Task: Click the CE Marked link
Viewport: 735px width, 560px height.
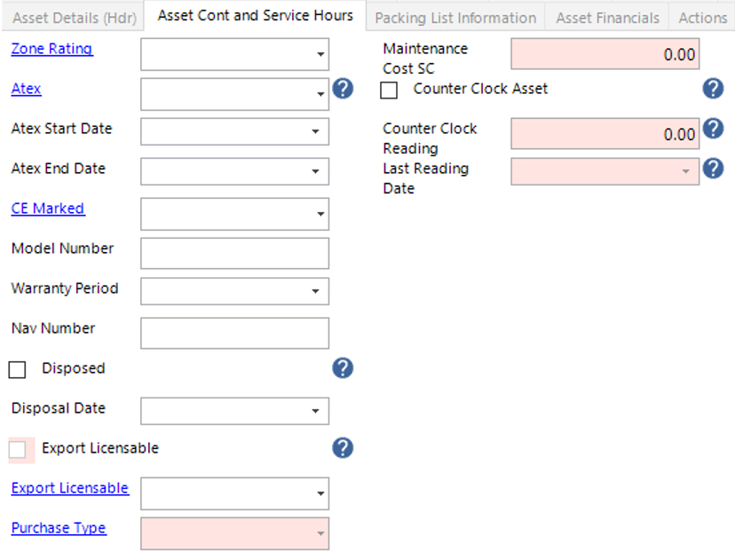Action: tap(48, 208)
